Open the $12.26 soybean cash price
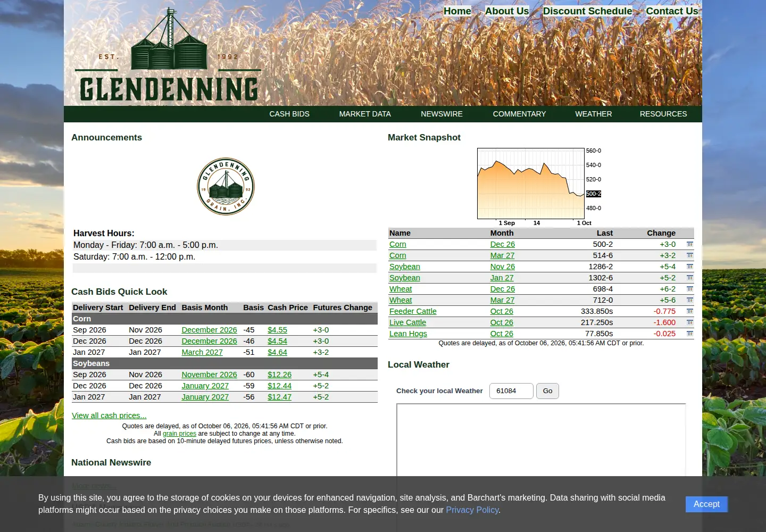 (279, 375)
